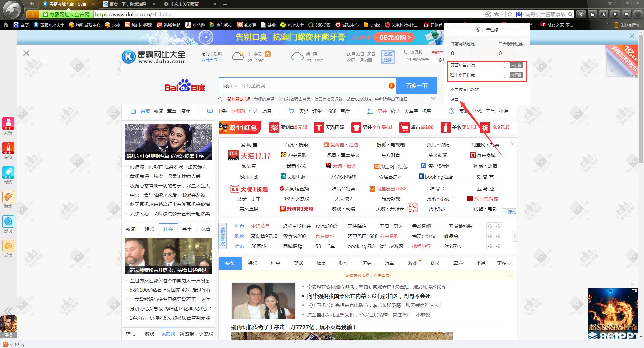Select the 财经 news tab
Image resolution: width=644 pixels, height=348 pixels.
point(344,263)
